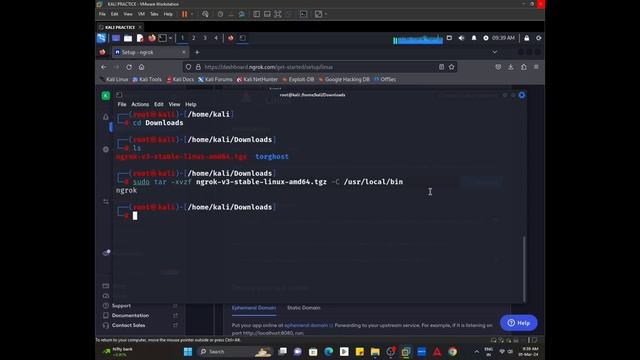Open the file manager in Kali panel
The width and height of the screenshot is (640, 360).
(128, 38)
